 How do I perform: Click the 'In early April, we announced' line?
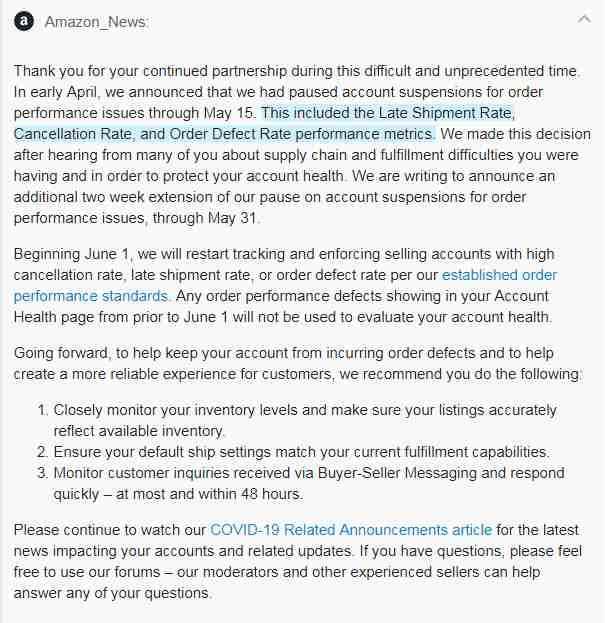[278, 92]
